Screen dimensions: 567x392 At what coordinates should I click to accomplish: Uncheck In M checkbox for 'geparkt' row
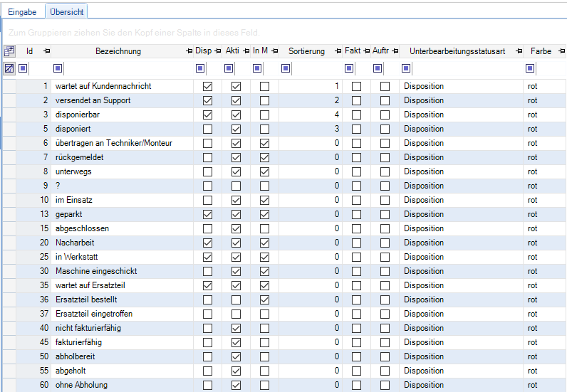(264, 214)
